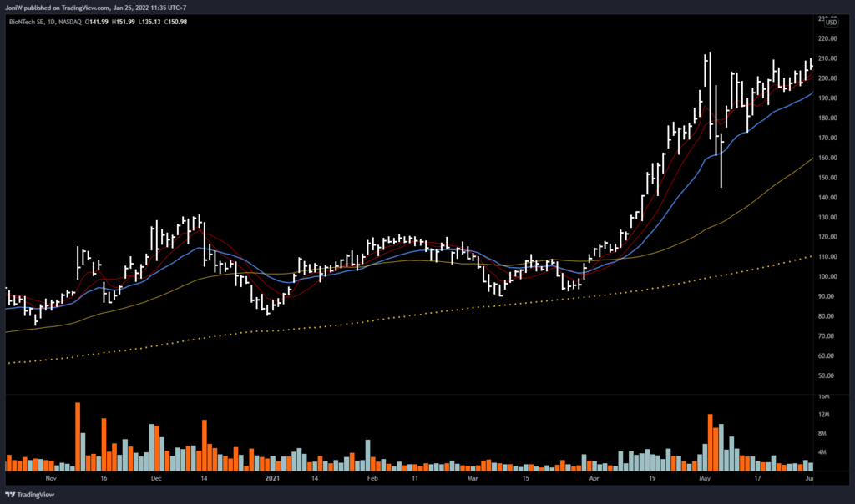Click the 150.00 price axis label
Screen dimensions: 855x504
(x=830, y=178)
